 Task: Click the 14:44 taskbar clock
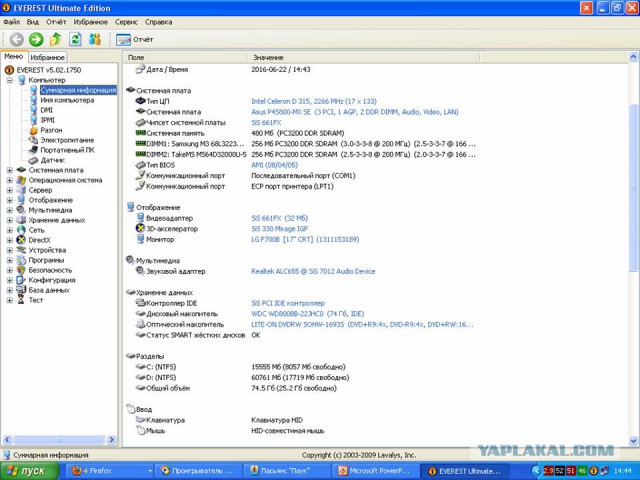(622, 471)
